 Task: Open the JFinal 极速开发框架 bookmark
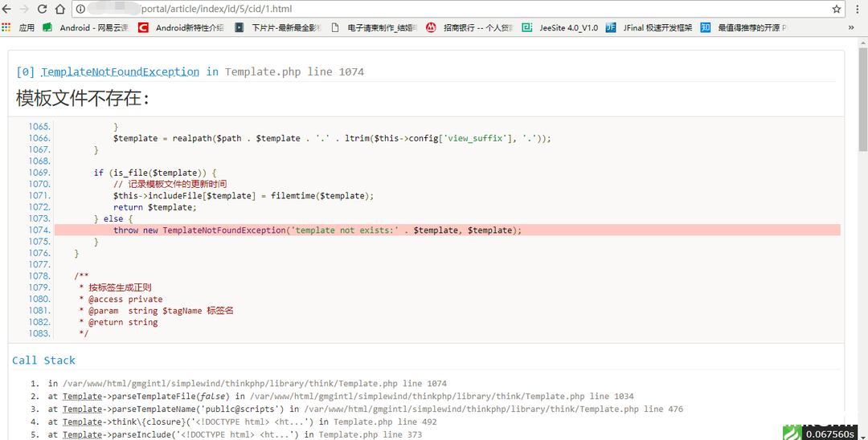pyautogui.click(x=649, y=27)
